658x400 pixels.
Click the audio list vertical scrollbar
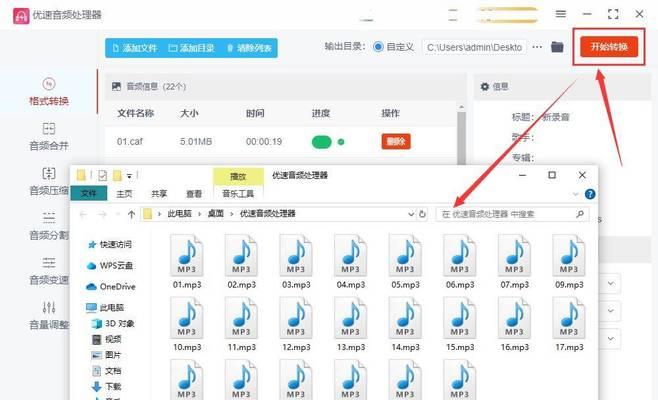[461, 136]
